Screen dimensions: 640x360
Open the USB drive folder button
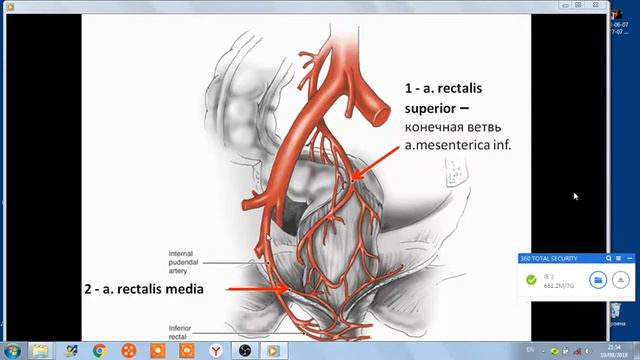coord(598,280)
